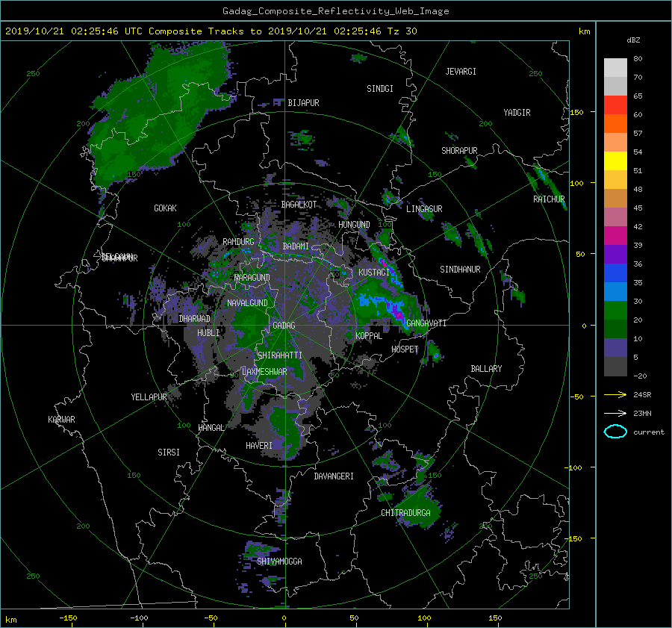Click the RAICHUR label on map
This screenshot has width=672, height=628.
point(549,199)
